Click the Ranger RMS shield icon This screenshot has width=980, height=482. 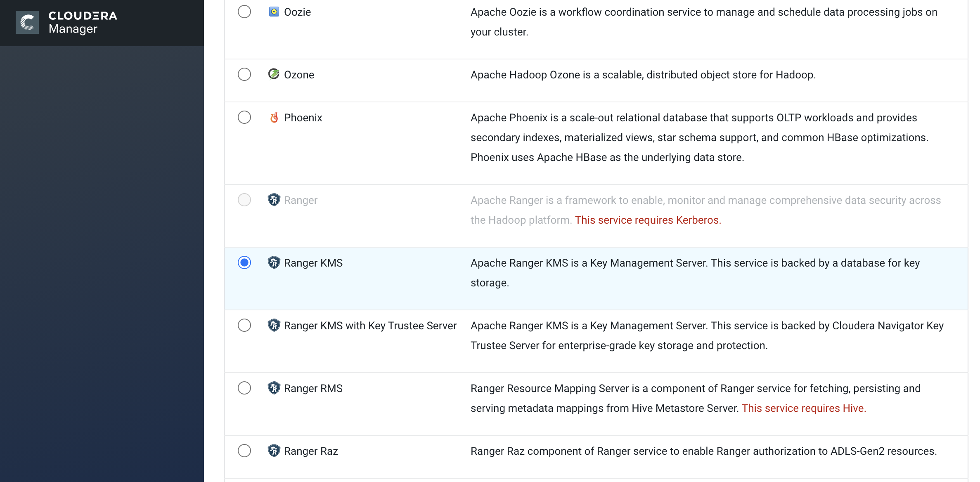[x=274, y=388]
